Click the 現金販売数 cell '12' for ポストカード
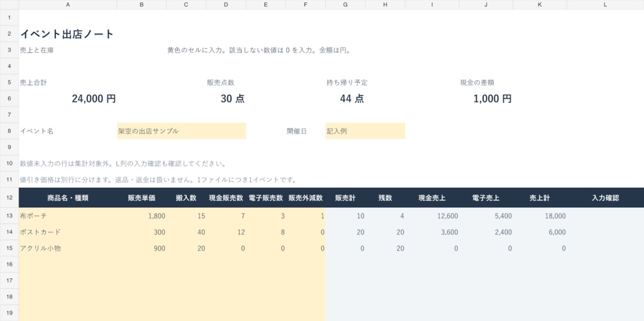 [226, 232]
